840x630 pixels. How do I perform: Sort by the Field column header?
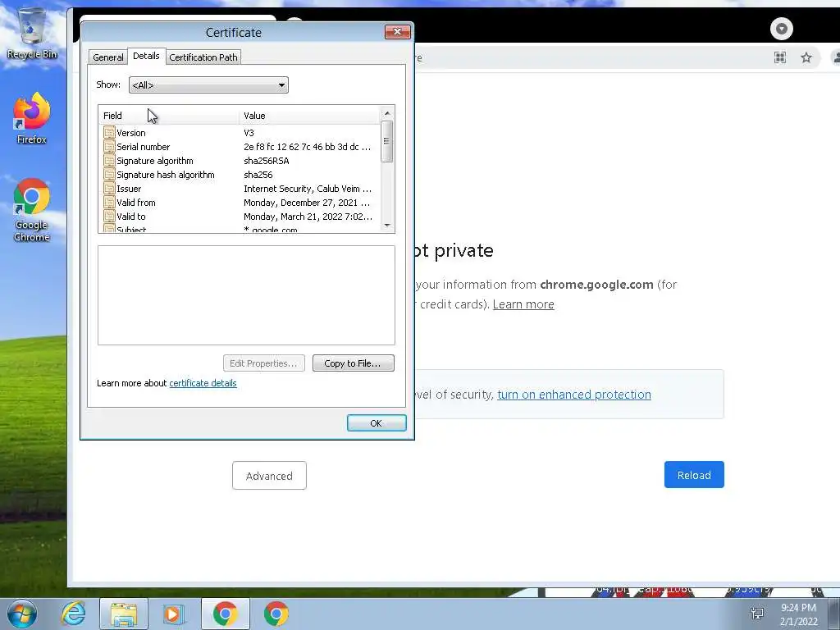pyautogui.click(x=169, y=115)
